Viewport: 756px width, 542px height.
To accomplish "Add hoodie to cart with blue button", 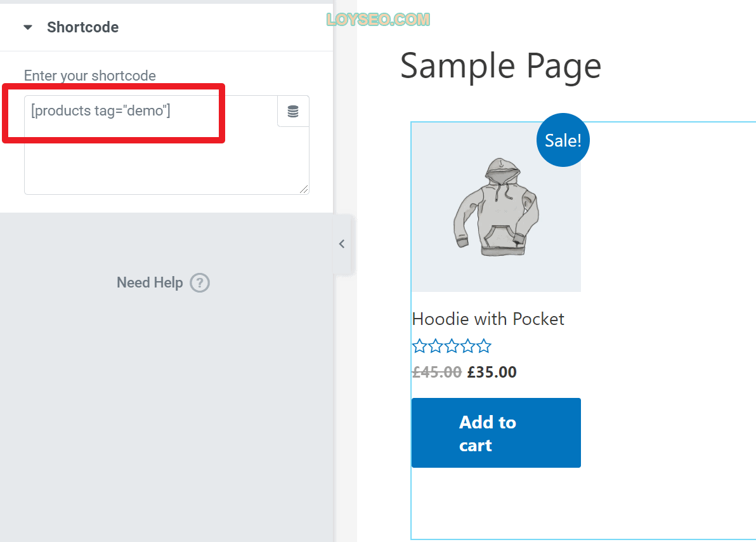I will click(x=496, y=433).
